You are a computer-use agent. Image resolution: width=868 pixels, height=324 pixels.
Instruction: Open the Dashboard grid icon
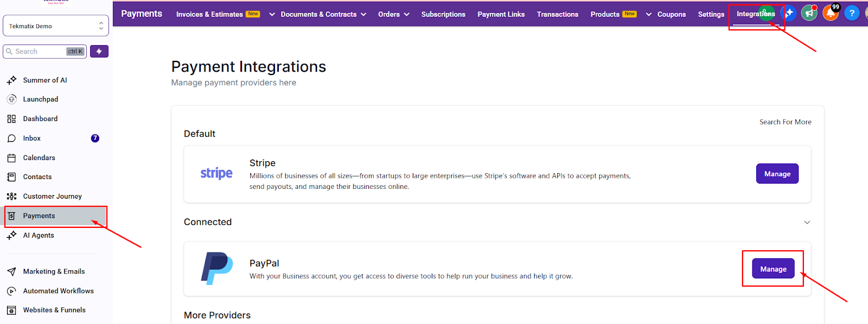[11, 119]
